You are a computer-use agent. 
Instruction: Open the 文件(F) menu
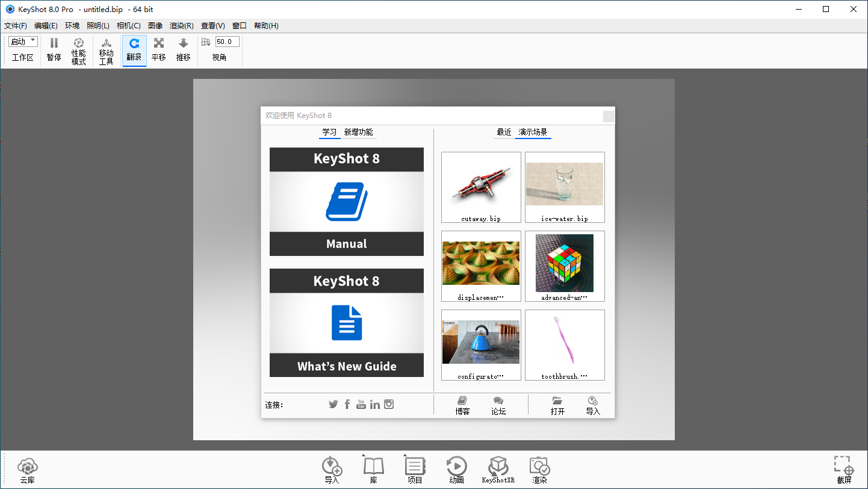(x=16, y=25)
